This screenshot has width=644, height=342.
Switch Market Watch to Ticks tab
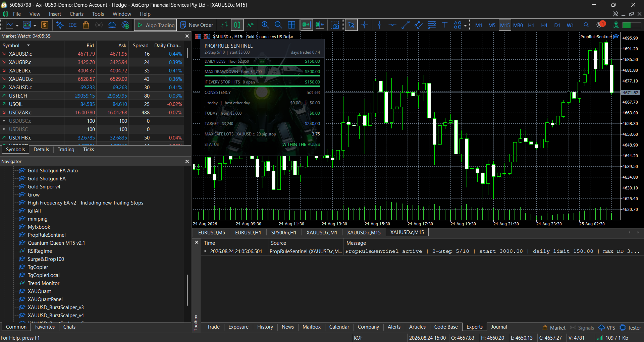[x=89, y=150]
